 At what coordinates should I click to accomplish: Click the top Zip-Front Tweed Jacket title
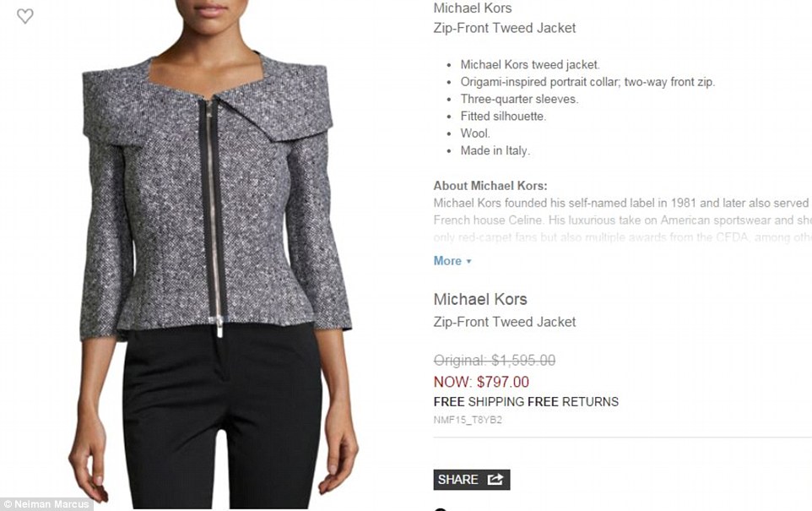click(x=505, y=28)
